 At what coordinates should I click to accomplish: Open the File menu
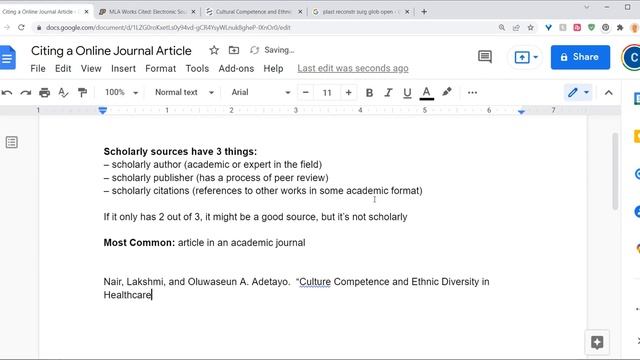pyautogui.click(x=38, y=69)
